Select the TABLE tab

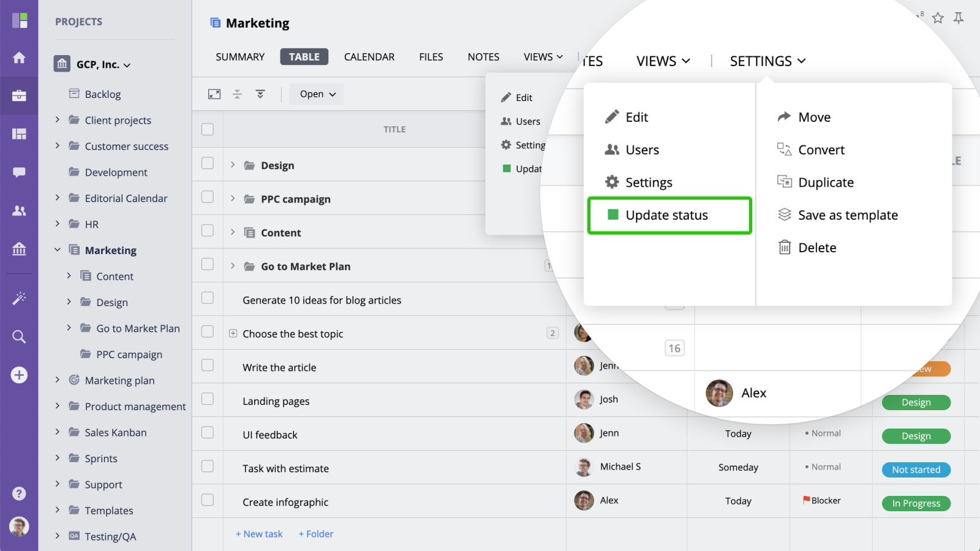[x=304, y=57]
